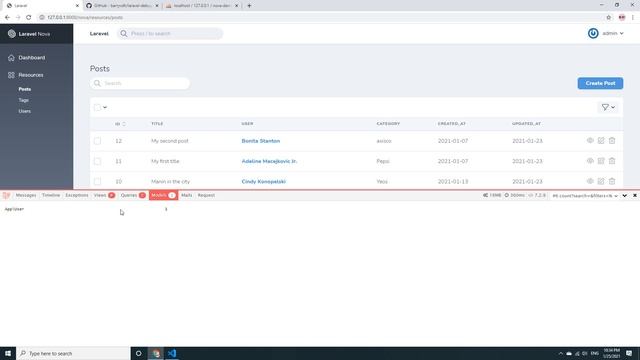Delete post 12 trash icon
The height and width of the screenshot is (360, 640).
click(612, 140)
